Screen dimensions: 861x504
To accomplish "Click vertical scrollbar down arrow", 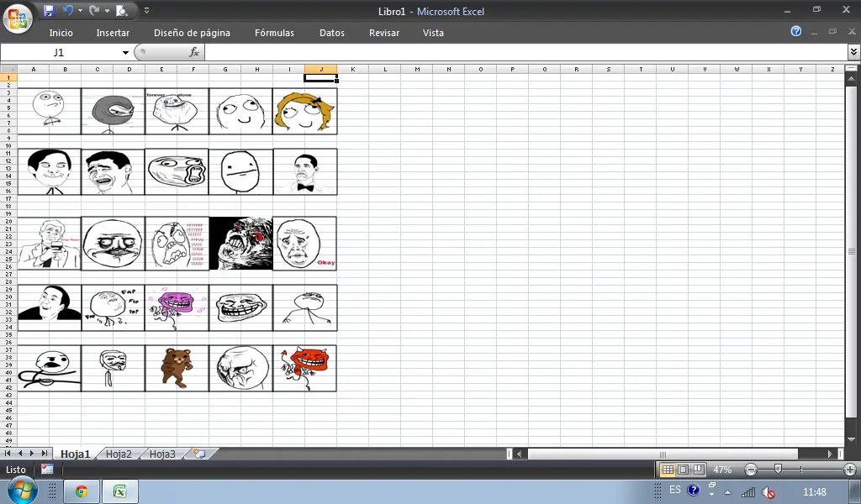I will tap(852, 440).
